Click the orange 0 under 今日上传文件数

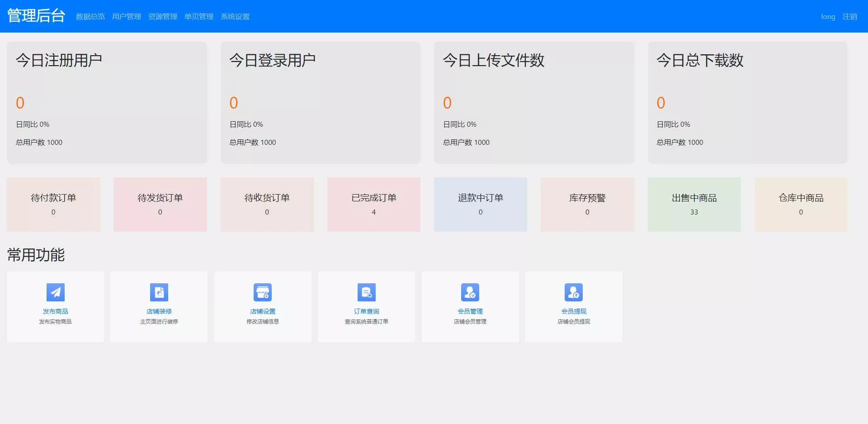[447, 103]
